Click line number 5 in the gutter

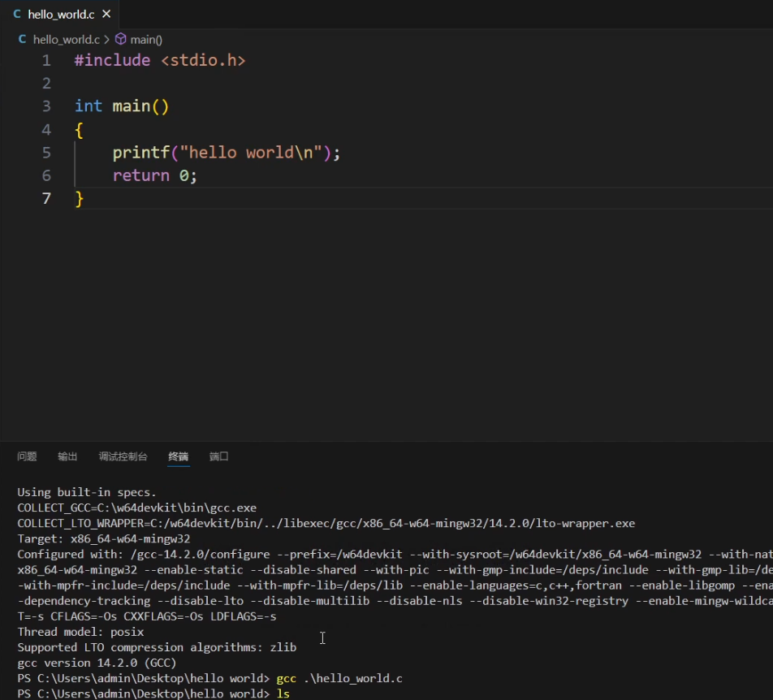[x=46, y=153]
